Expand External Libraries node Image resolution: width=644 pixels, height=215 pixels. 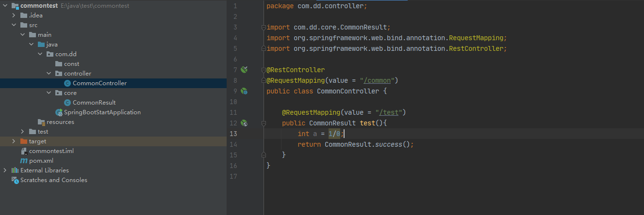5,170
